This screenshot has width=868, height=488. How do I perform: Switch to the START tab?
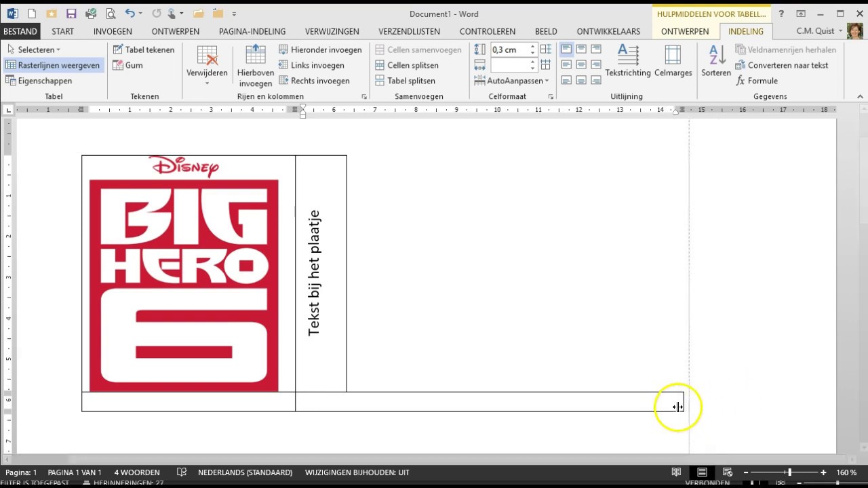63,31
